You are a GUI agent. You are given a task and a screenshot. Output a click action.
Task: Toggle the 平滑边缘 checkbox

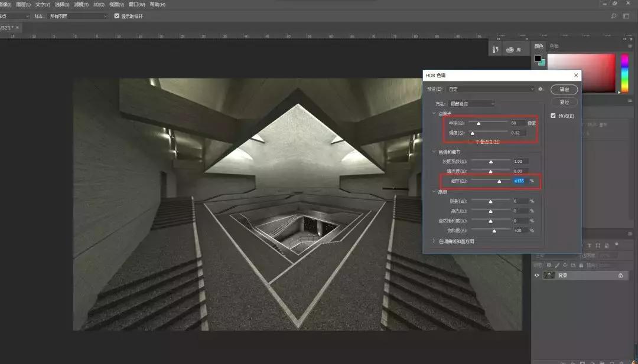(471, 142)
